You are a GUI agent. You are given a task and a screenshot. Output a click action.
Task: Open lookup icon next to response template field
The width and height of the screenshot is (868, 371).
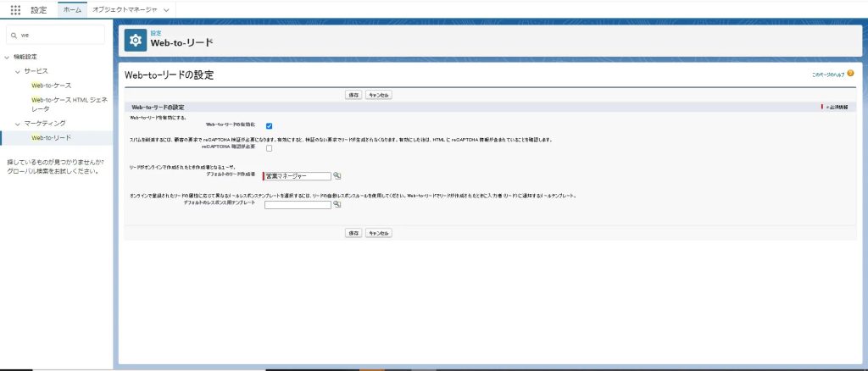pyautogui.click(x=337, y=205)
